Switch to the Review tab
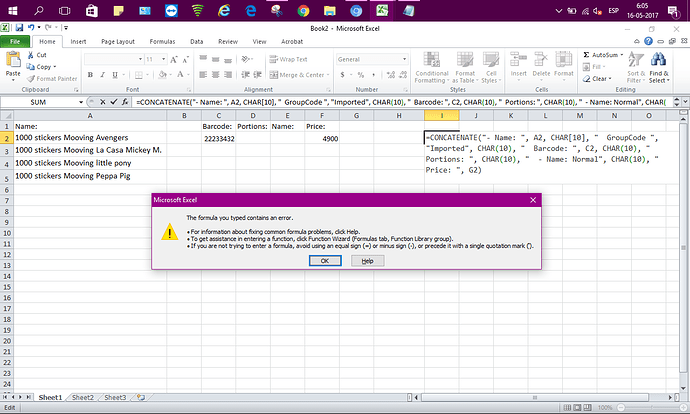The height and width of the screenshot is (414, 690). click(228, 41)
